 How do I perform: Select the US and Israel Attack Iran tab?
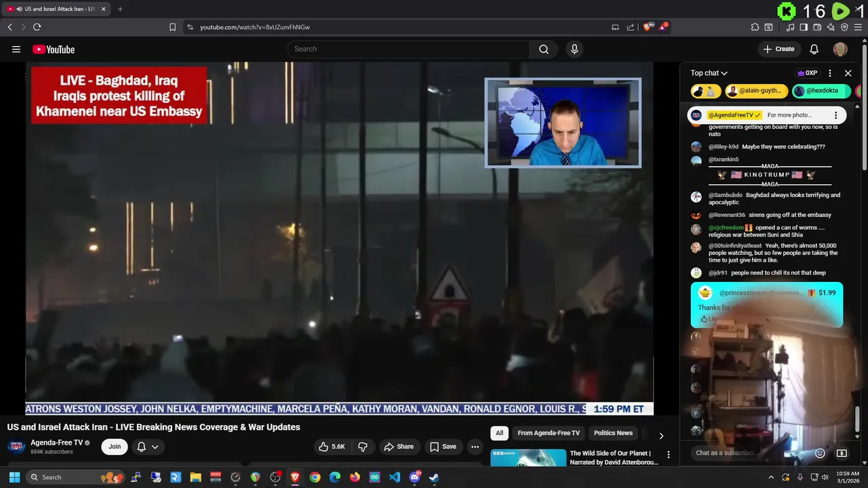pos(56,9)
